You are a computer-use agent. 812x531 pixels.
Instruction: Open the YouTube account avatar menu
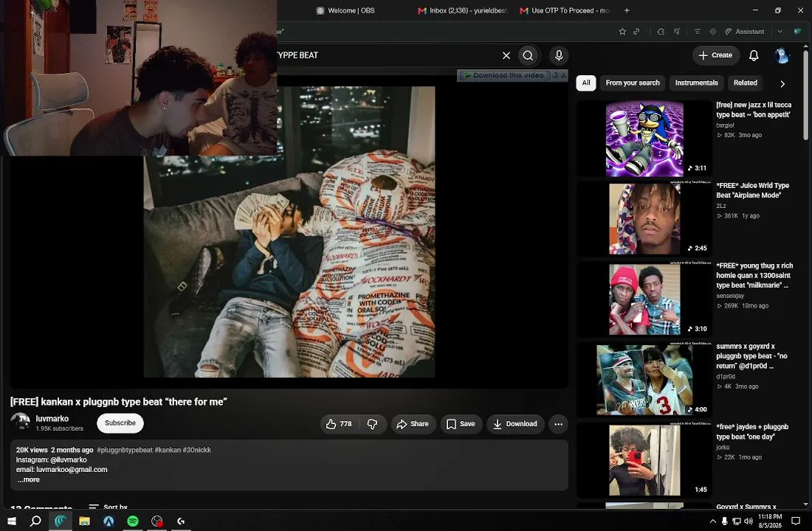tap(782, 55)
